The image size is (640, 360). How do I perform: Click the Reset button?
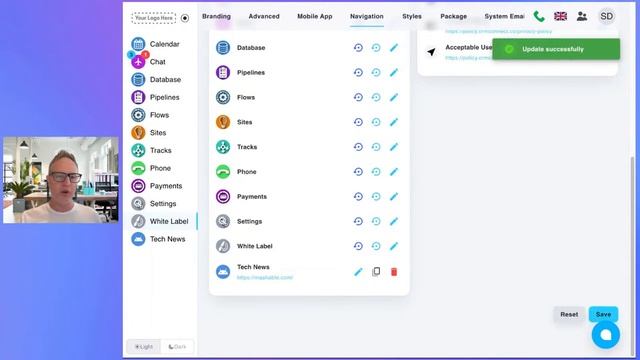(x=569, y=315)
